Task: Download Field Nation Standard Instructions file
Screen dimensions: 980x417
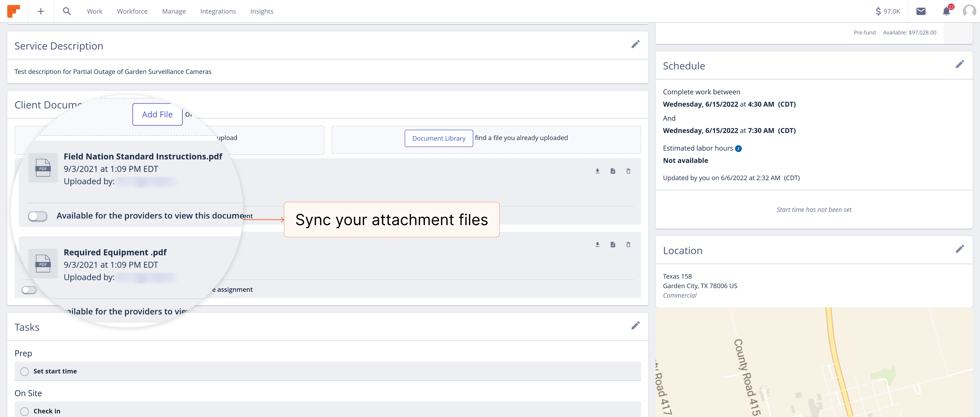Action: pyautogui.click(x=597, y=171)
